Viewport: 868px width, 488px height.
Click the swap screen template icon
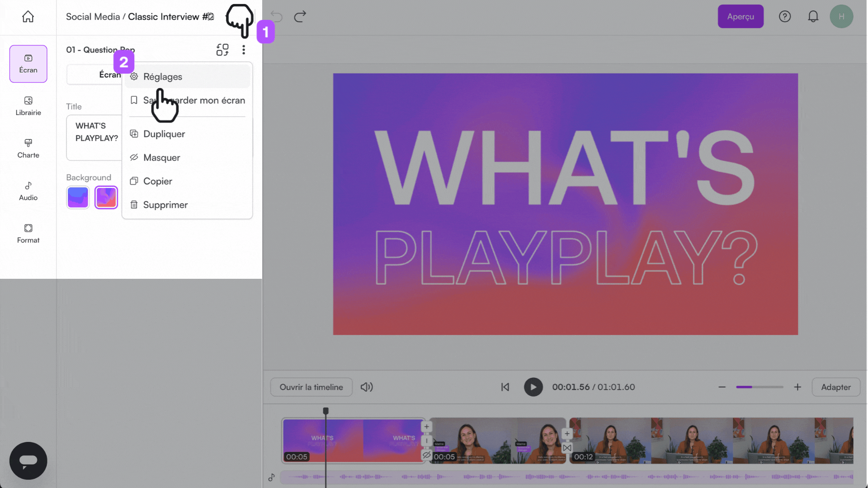coord(222,50)
